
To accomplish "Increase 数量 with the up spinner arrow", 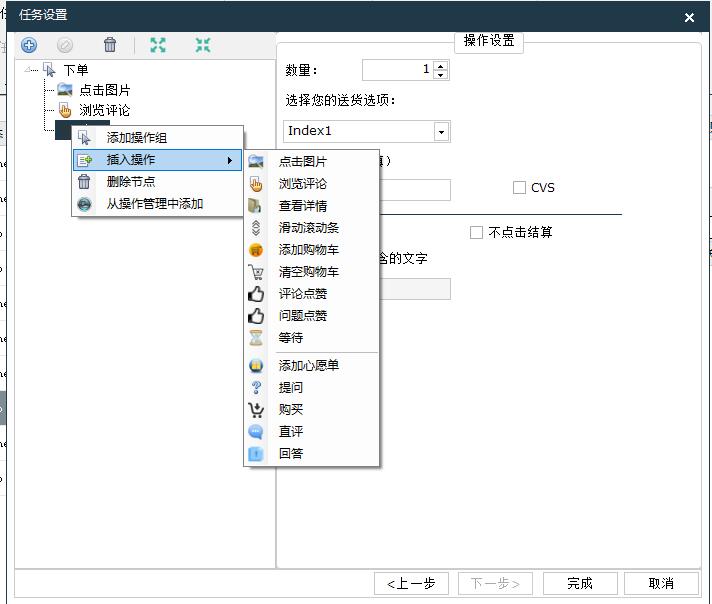I will click(440, 65).
